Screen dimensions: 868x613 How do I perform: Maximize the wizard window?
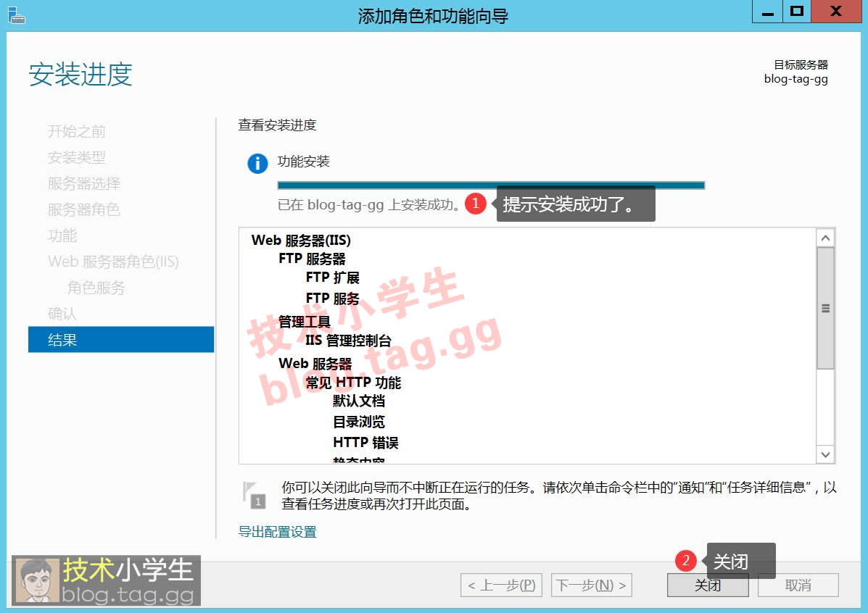tap(797, 12)
